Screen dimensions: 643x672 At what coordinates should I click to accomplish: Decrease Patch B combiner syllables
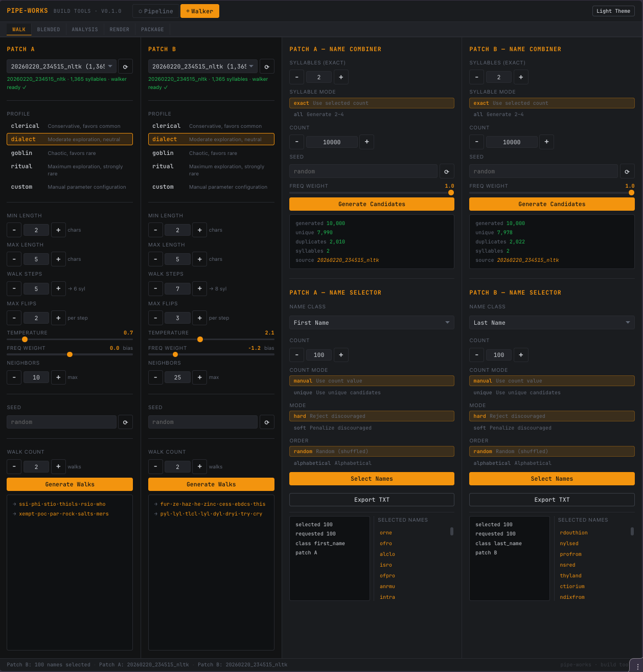[x=476, y=77]
